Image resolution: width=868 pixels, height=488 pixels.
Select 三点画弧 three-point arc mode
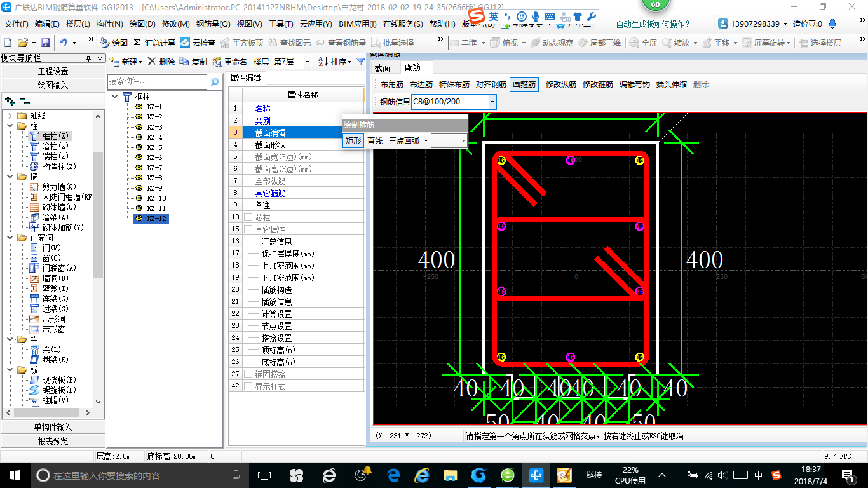404,140
